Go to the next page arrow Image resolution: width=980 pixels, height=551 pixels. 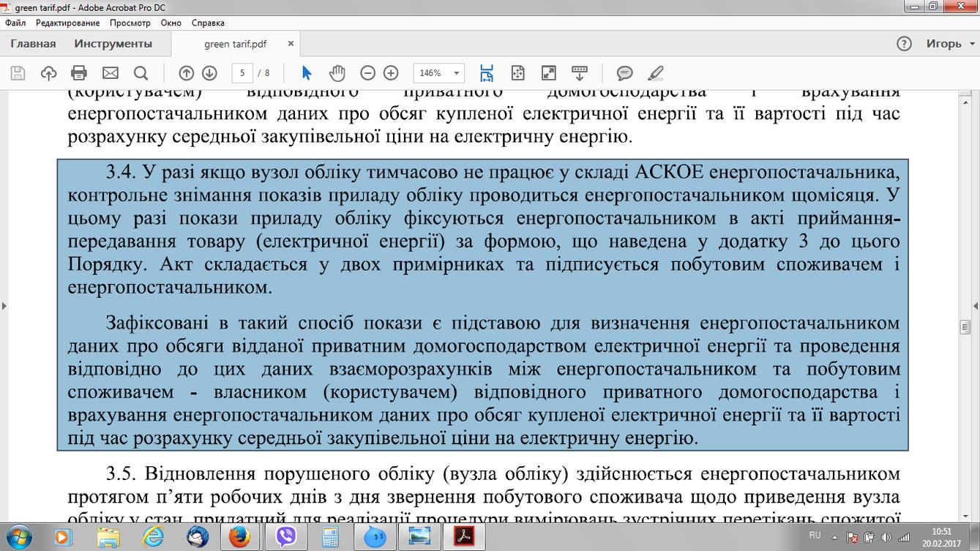209,73
